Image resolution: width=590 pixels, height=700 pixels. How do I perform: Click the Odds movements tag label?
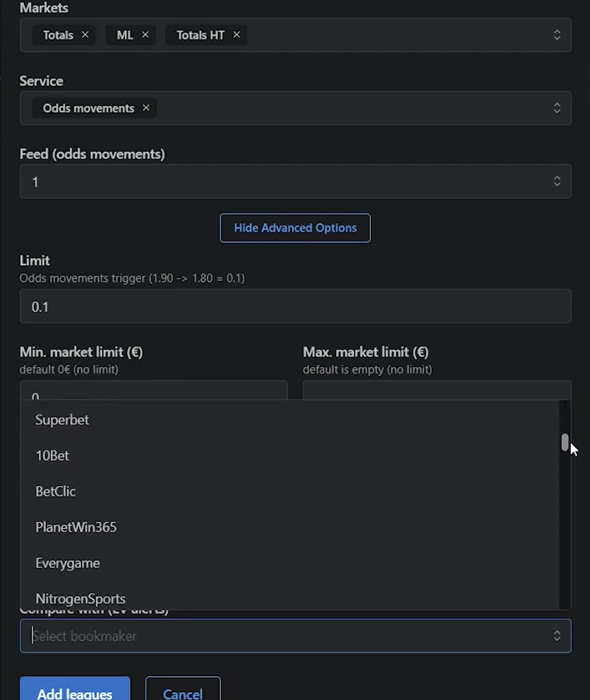[x=88, y=108]
